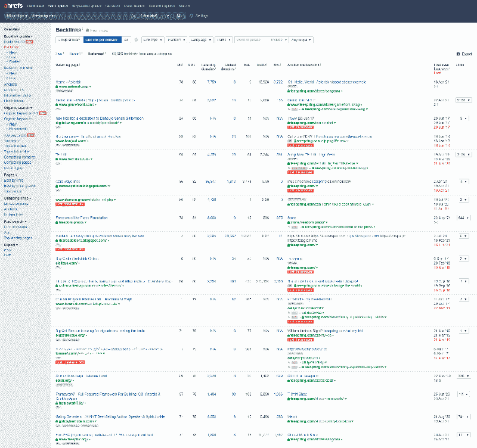Screen dimensions: 477x448
Task: Expand links dropdown in Gabby Bernstein row
Action: [464, 416]
